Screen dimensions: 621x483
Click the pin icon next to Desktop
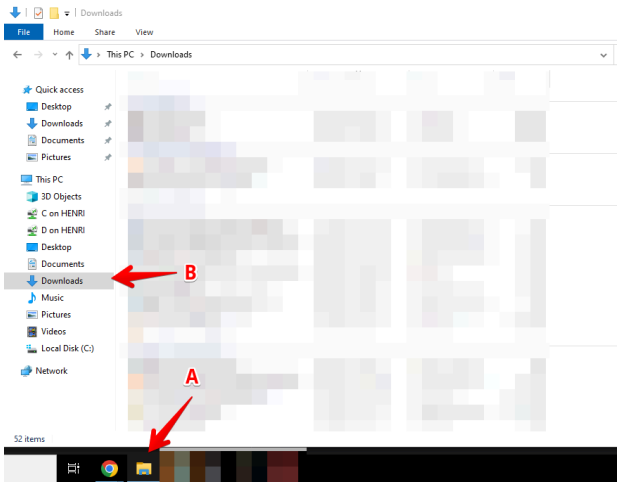(107, 106)
